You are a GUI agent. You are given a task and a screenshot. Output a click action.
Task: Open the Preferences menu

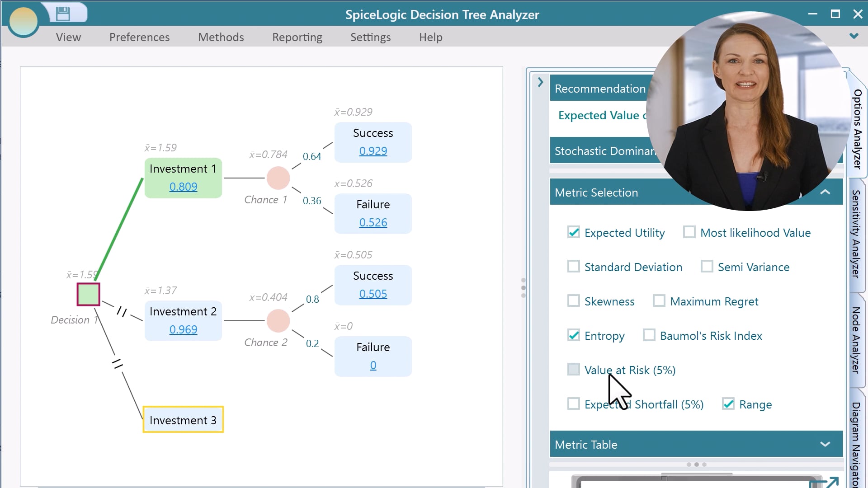click(139, 37)
